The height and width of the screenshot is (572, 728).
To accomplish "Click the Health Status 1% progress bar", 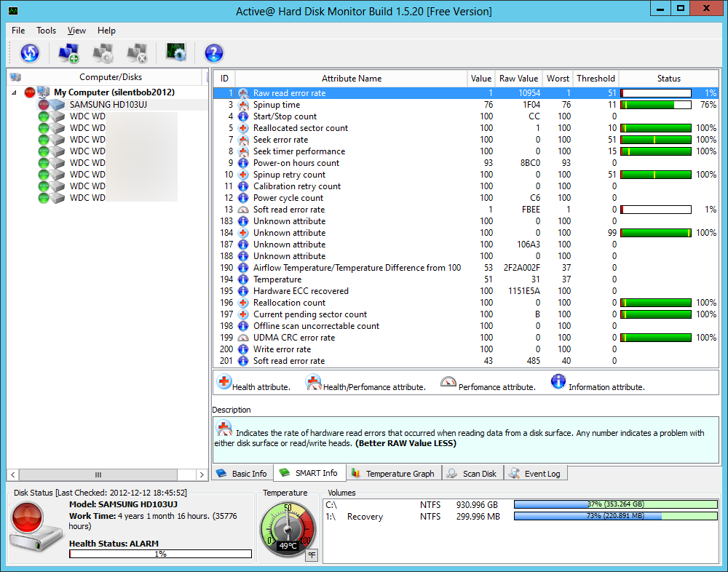I will [x=161, y=554].
